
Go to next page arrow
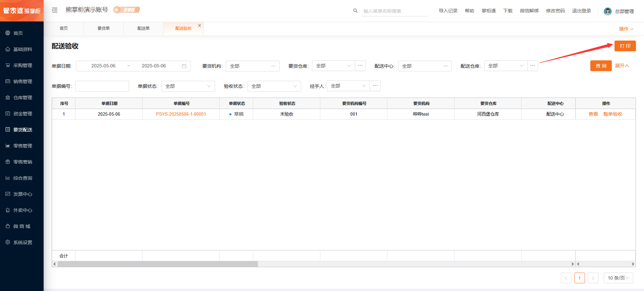[593, 278]
